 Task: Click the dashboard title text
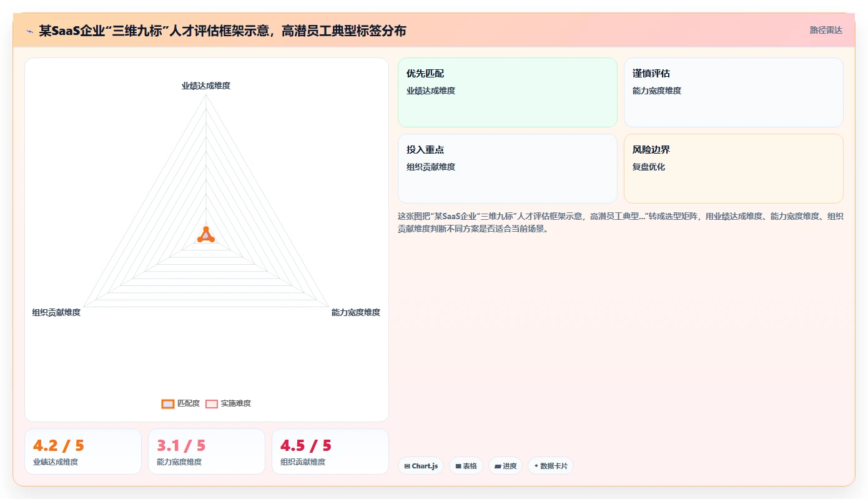222,31
